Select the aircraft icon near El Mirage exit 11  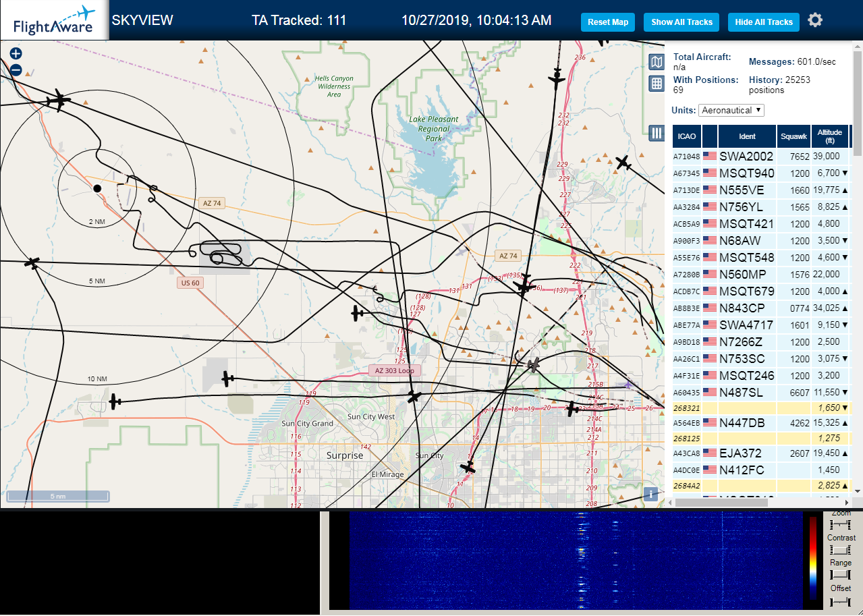pos(467,467)
